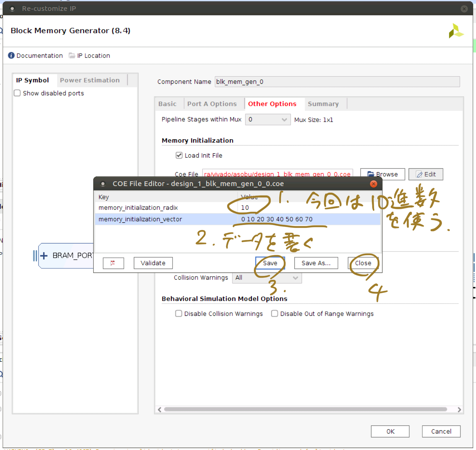Screen dimensions: 476x450
Task: Click the BRAM_PORT interface label
Action: (x=73, y=255)
